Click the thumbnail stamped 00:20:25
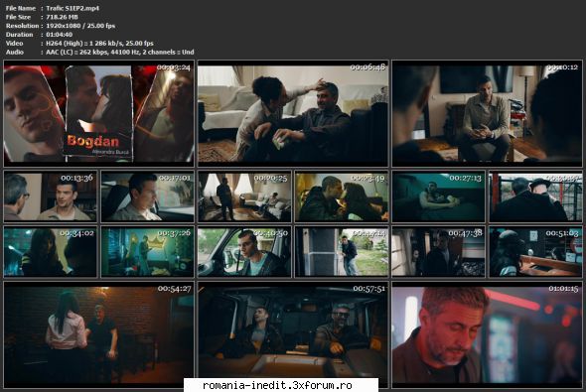 point(244,196)
